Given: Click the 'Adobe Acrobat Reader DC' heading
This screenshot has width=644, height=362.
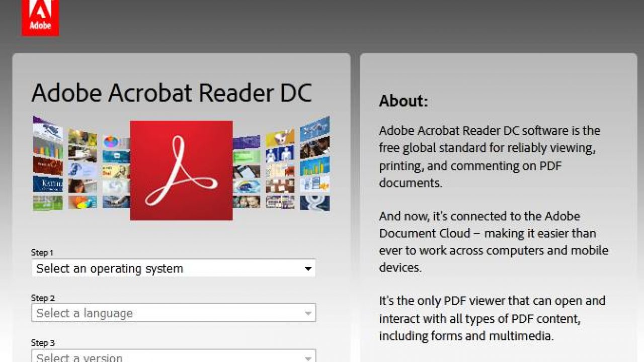Looking at the screenshot, I should 172,94.
